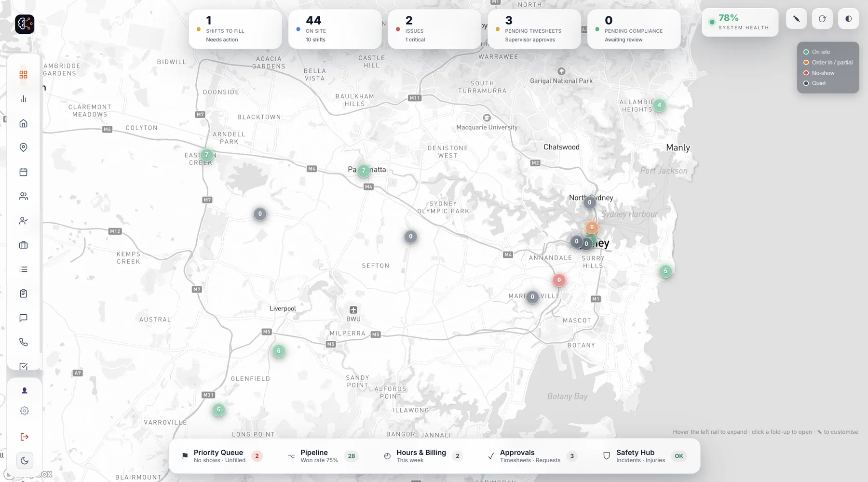
Task: Open the calendar icon in the sidebar
Action: click(x=23, y=172)
